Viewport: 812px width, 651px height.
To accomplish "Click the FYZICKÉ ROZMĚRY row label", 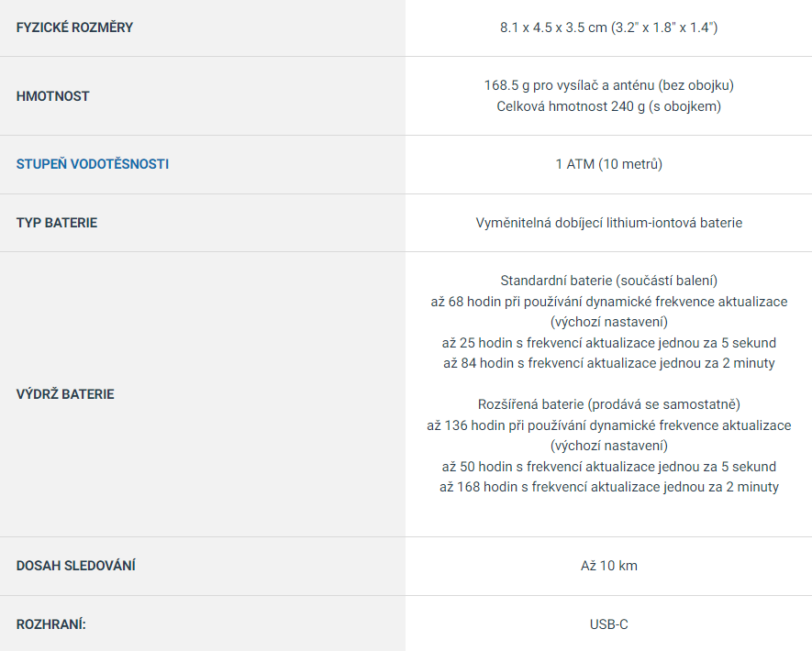I will [74, 28].
